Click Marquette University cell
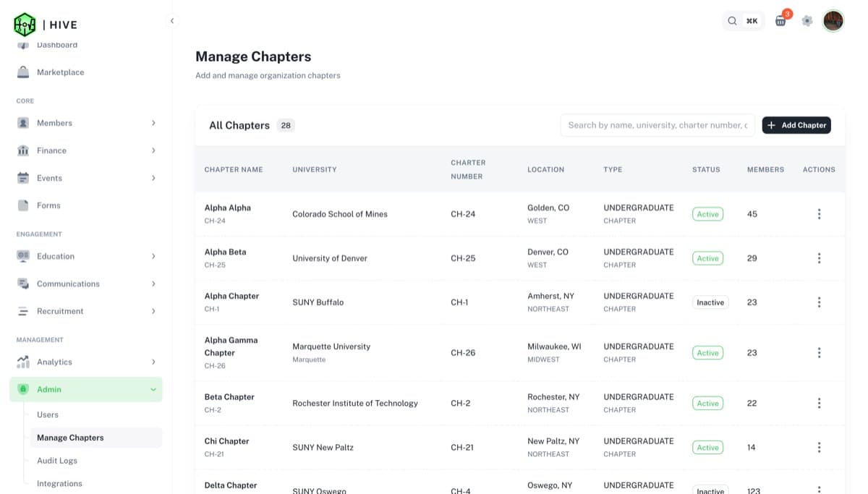This screenshot has width=868, height=494. point(331,346)
